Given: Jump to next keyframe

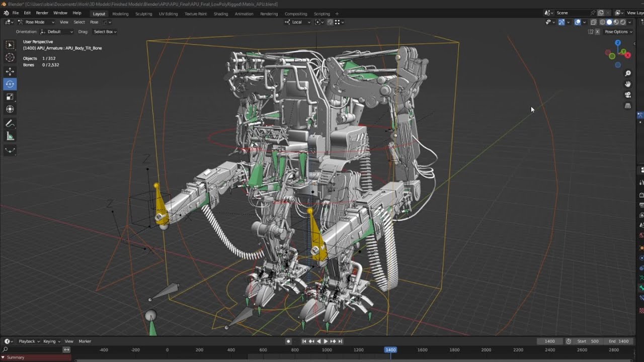Looking at the screenshot, I should tap(333, 341).
